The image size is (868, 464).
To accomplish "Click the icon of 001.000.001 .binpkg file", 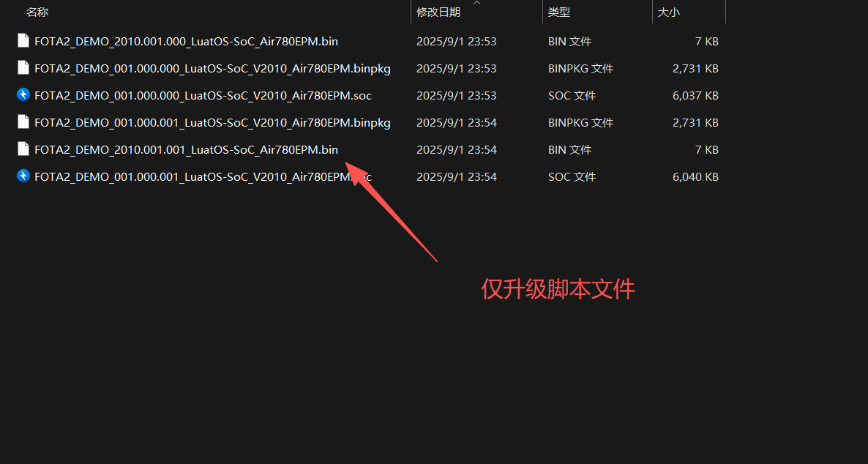I will [23, 122].
